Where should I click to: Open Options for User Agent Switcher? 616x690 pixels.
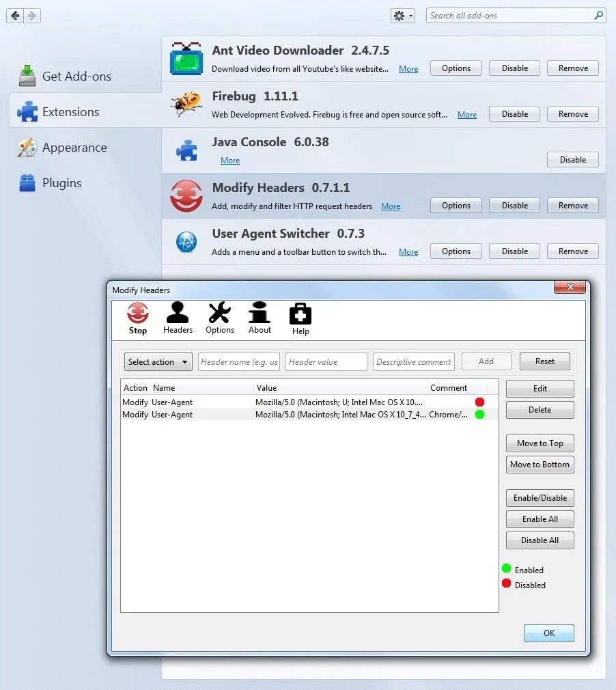point(456,251)
